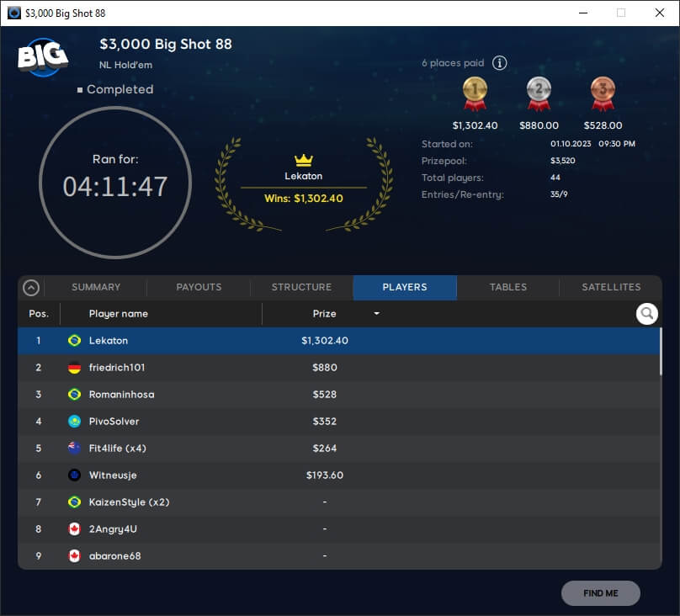Click the Completed status label

click(x=120, y=89)
